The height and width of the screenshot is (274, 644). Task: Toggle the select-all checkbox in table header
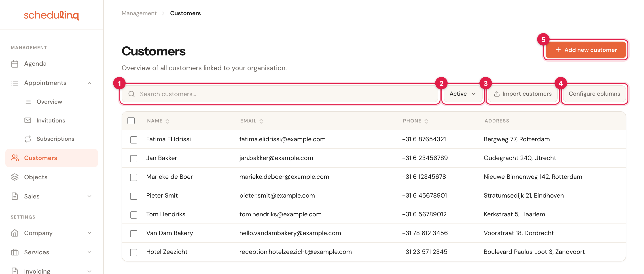click(131, 121)
